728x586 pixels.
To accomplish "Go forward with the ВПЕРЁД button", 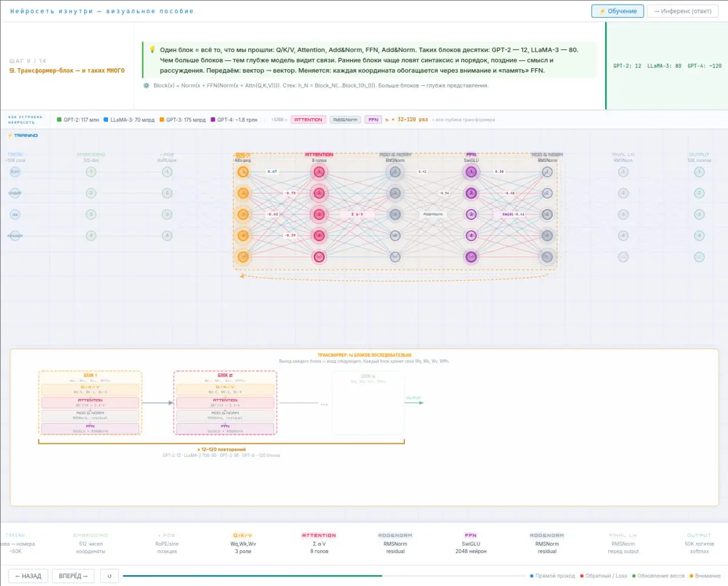I will pos(73,576).
